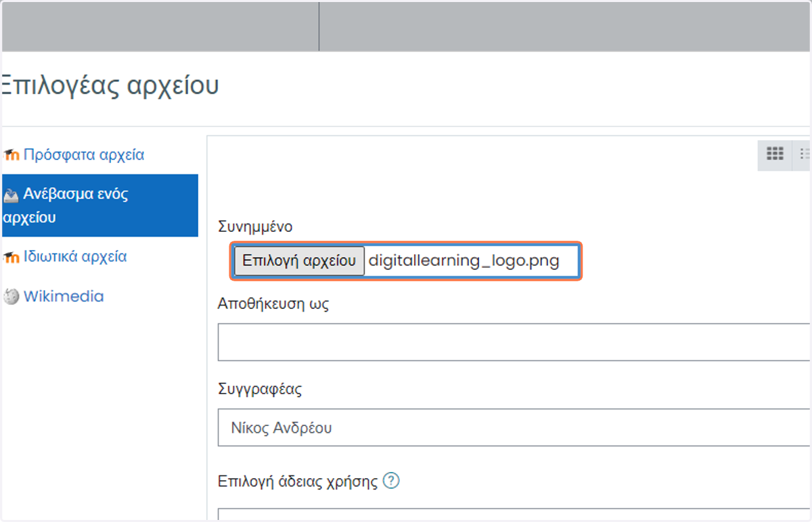812x522 pixels.
Task: Click the Αποθήκευση ως label
Action: tap(273, 304)
